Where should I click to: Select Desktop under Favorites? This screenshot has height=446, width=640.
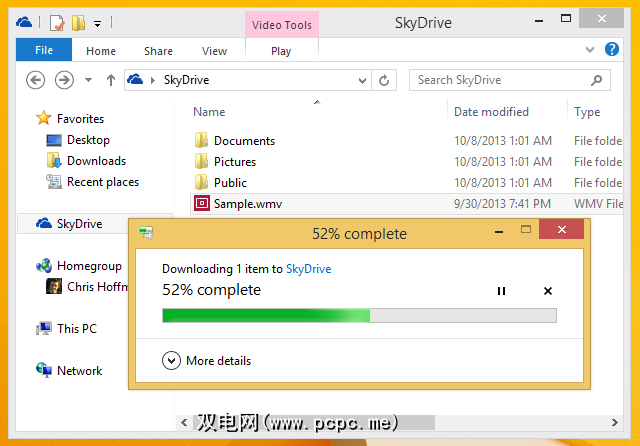click(88, 140)
